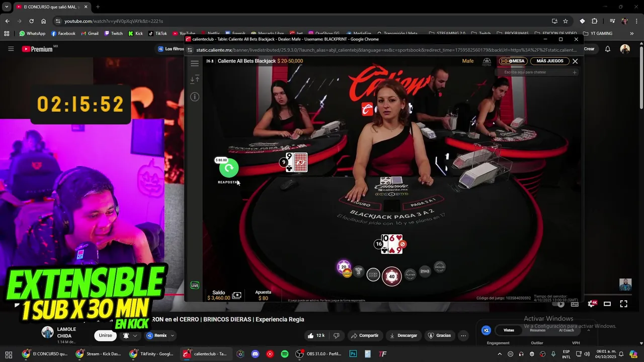The width and height of the screenshot is (644, 362).
Task: Open the blackjack game hamburger menu
Action: pos(195,63)
